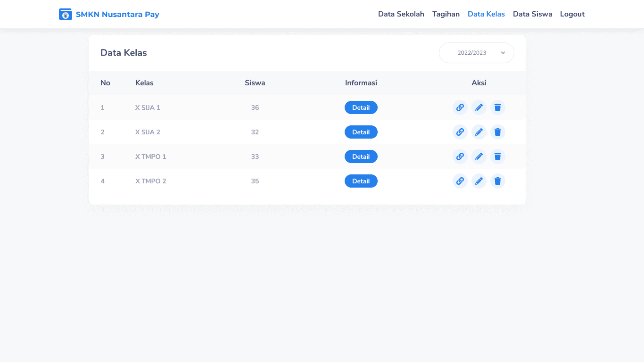Image resolution: width=644 pixels, height=362 pixels.
Task: Click the class name X SIJA 2
Action: coord(148,132)
